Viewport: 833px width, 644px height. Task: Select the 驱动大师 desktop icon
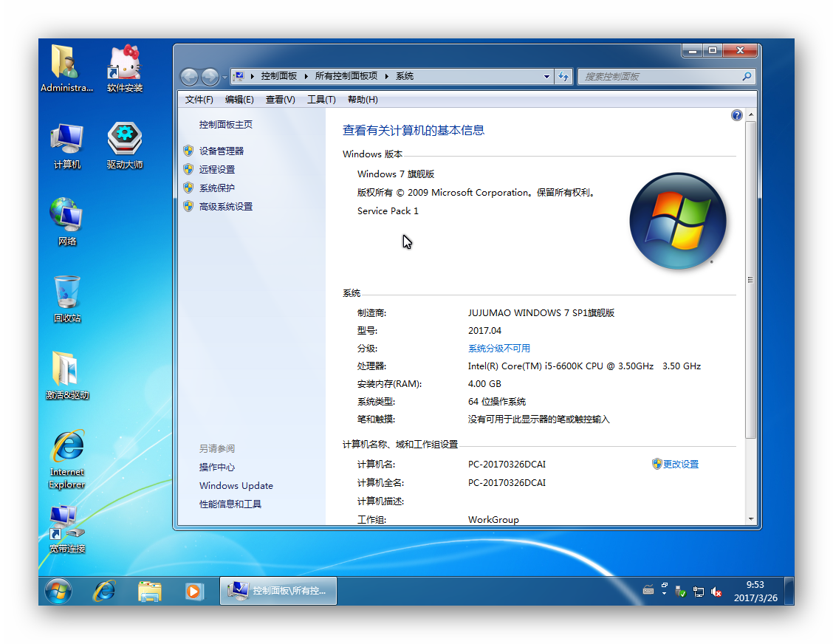(x=124, y=145)
